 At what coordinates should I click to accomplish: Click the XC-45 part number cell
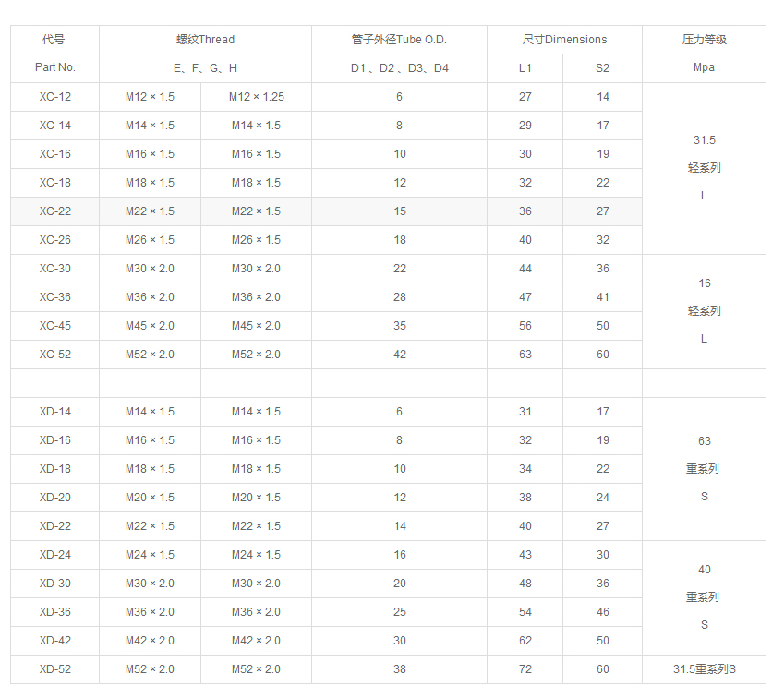point(54,326)
